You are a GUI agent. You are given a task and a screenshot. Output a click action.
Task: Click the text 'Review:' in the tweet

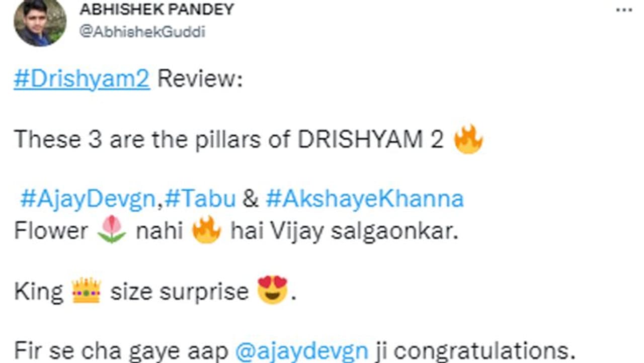(x=200, y=80)
